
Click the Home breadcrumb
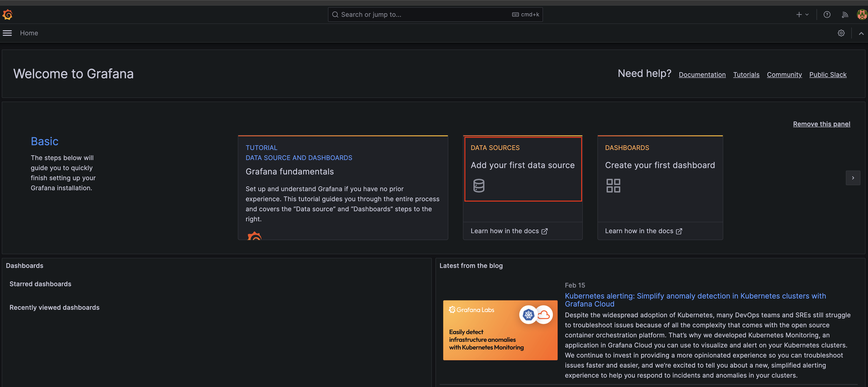pyautogui.click(x=29, y=33)
